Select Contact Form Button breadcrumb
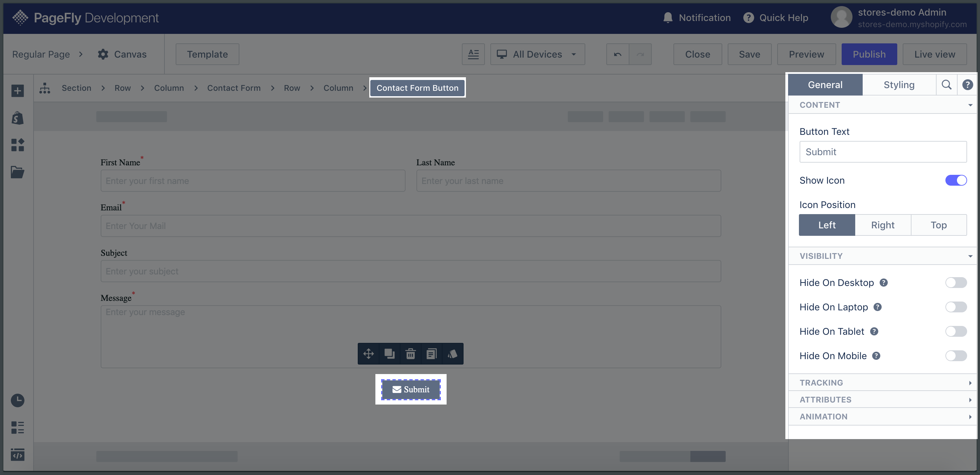980x475 pixels. pyautogui.click(x=417, y=88)
